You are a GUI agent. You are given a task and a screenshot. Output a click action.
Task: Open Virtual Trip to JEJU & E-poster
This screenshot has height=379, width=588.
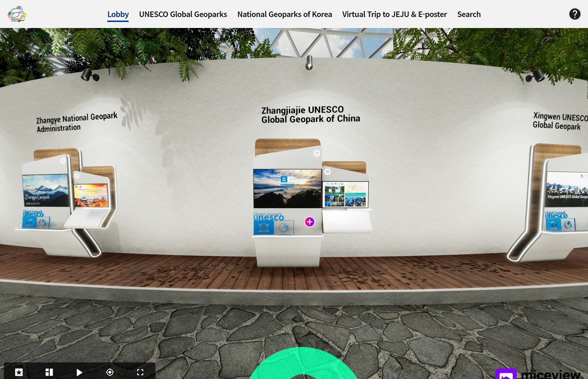[394, 14]
